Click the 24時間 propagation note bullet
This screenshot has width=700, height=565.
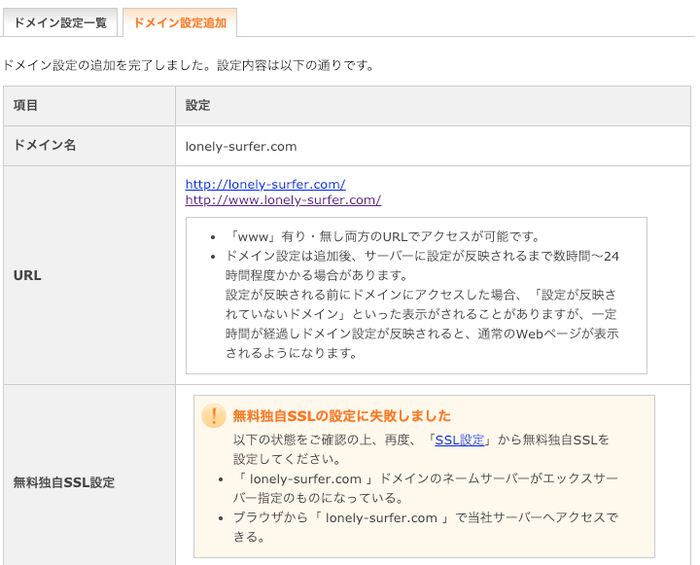pos(422,266)
